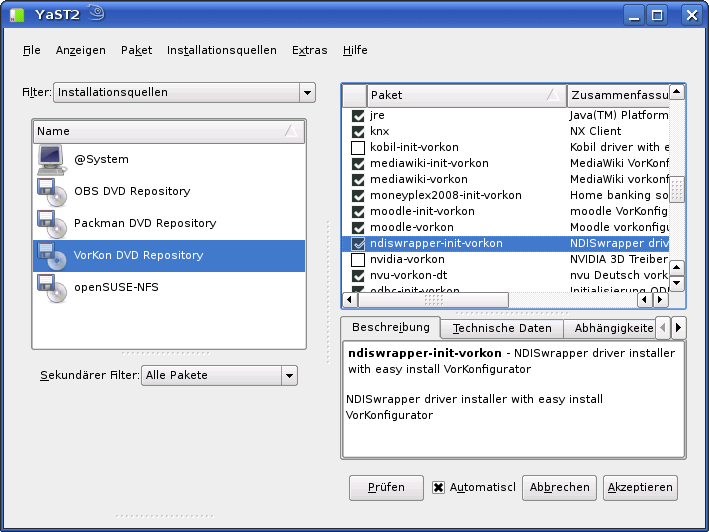Viewport: 709px width, 532px height.
Task: Select the kobil-init-vorkon package name
Action: [414, 147]
